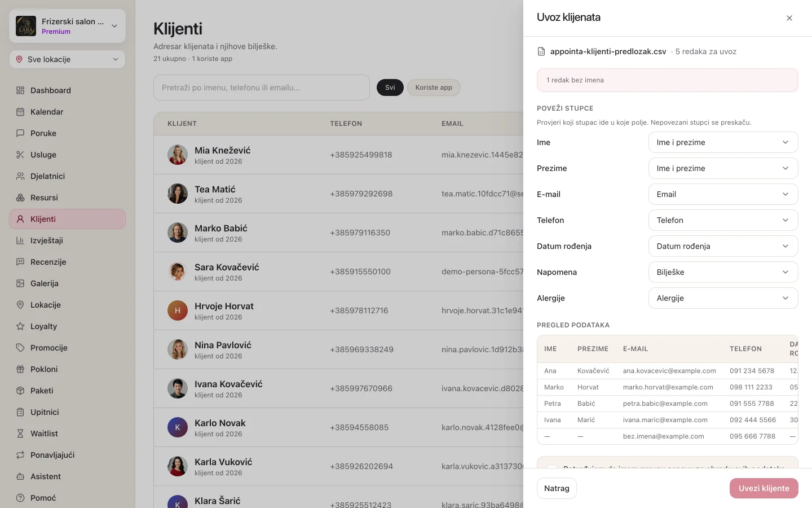The height and width of the screenshot is (508, 812).
Task: Open the Poruke messages icon
Action: pos(20,133)
